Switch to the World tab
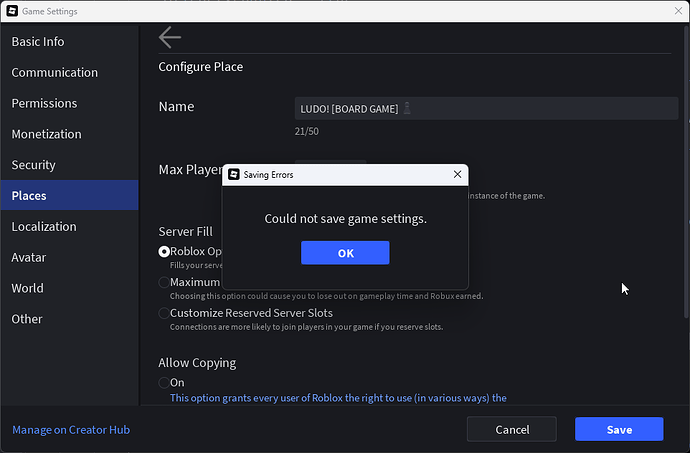This screenshot has height=453, width=690. click(x=70, y=288)
